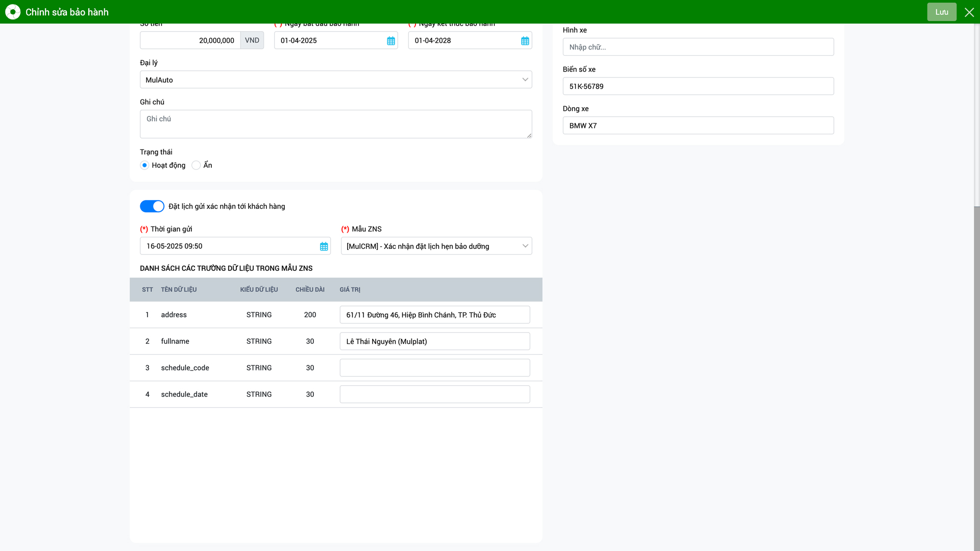Toggle Đặt lịch gửi xác nhận switch
980x551 pixels.
pos(152,206)
